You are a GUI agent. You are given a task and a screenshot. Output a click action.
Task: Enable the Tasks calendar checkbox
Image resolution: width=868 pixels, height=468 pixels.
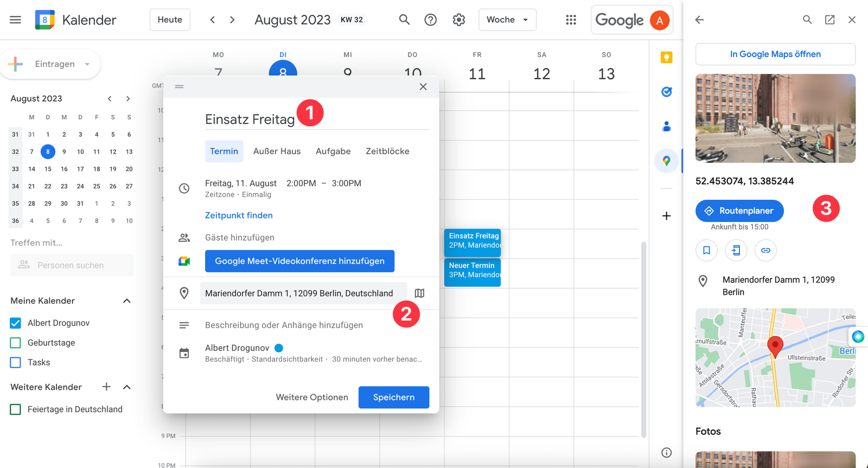pyautogui.click(x=16, y=363)
